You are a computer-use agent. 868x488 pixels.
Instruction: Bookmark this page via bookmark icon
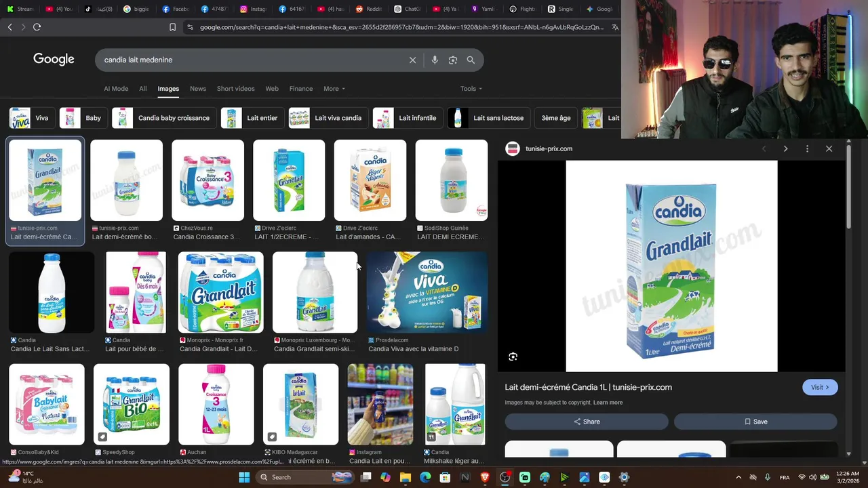tap(172, 27)
